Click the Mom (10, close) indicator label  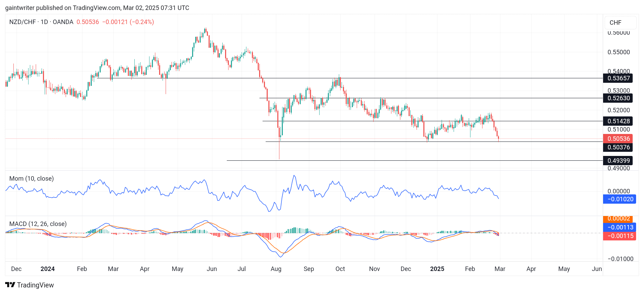point(32,179)
